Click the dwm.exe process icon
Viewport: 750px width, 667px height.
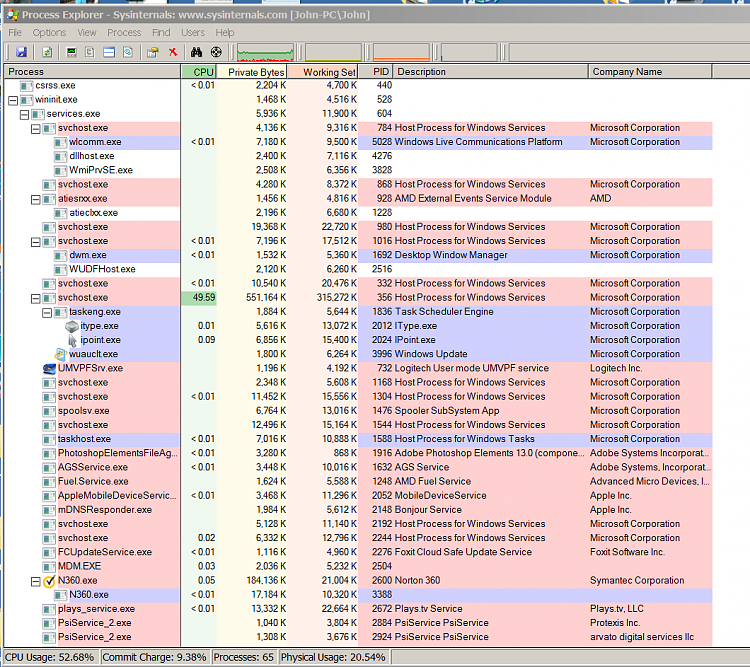60,256
